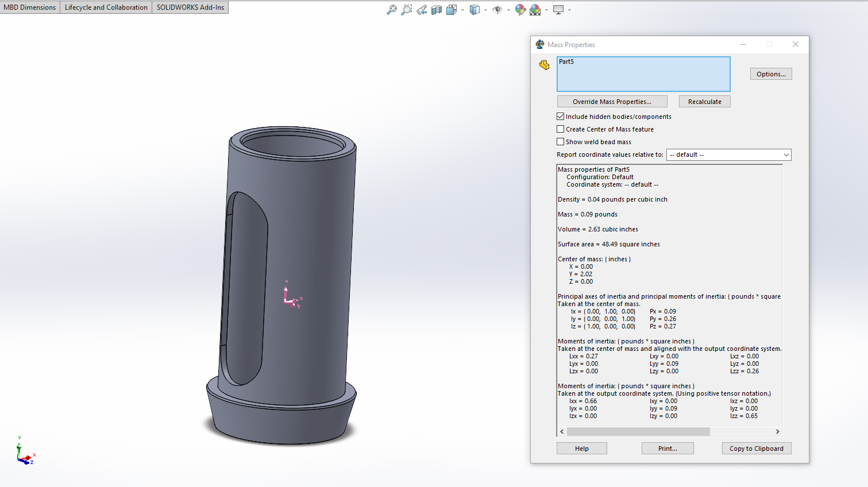This screenshot has height=487, width=868.
Task: Click the View Orientation cube icon
Action: tap(452, 10)
